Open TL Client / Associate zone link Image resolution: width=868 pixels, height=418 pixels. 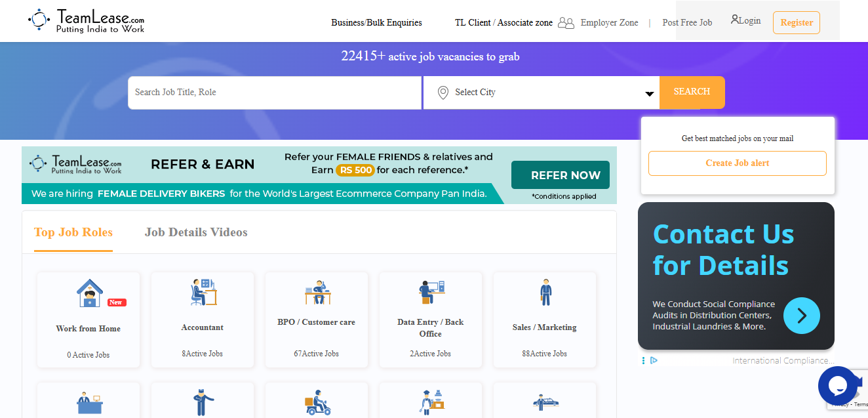coord(503,23)
